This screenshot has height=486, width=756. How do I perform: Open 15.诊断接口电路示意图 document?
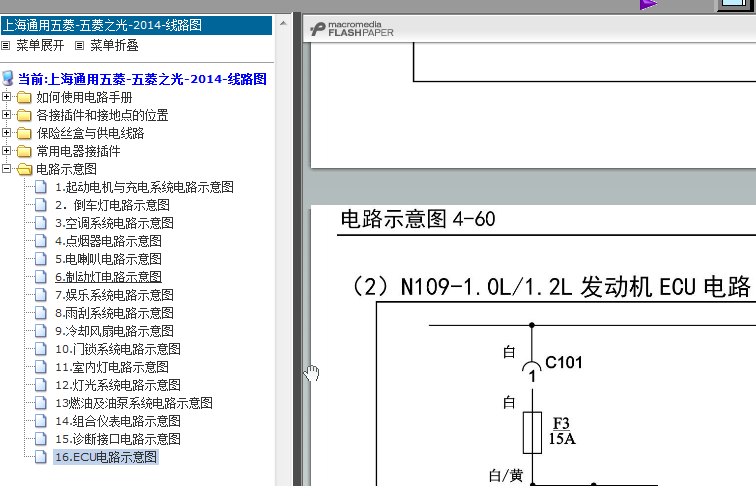[118, 439]
